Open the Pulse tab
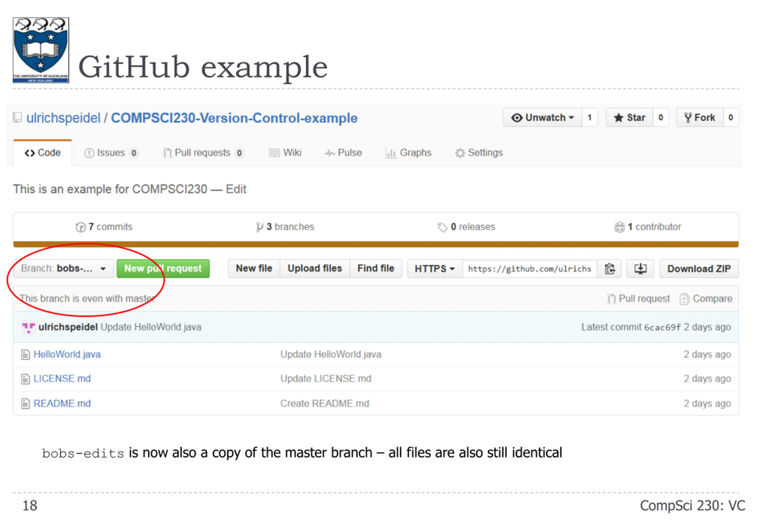Image resolution: width=769 pixels, height=532 pixels. tap(343, 153)
